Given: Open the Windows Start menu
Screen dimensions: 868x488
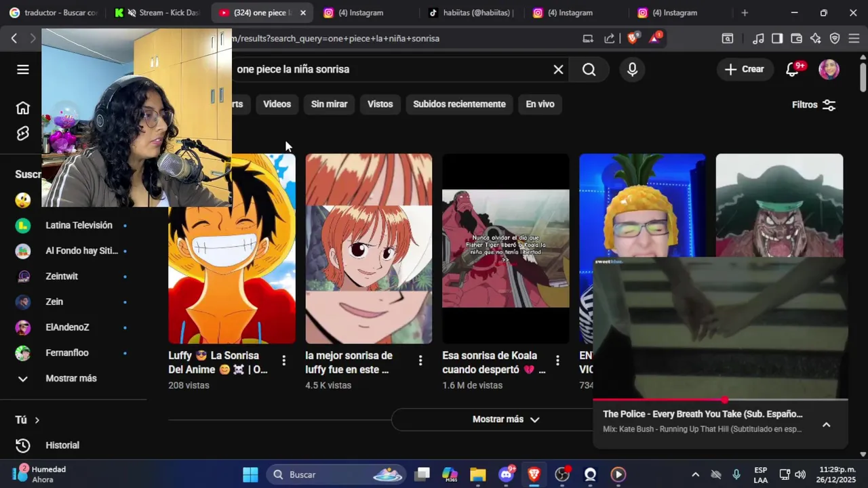Looking at the screenshot, I should tap(250, 474).
